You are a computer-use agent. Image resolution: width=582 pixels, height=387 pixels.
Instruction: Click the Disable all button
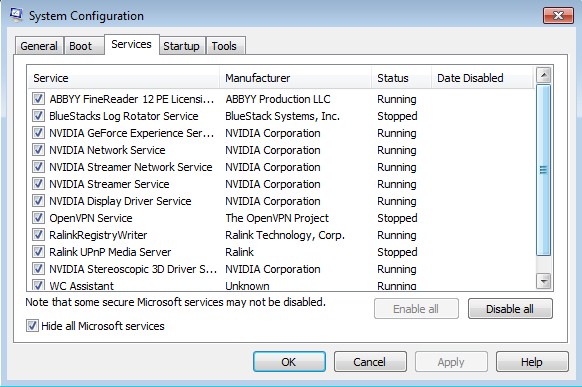pos(510,309)
